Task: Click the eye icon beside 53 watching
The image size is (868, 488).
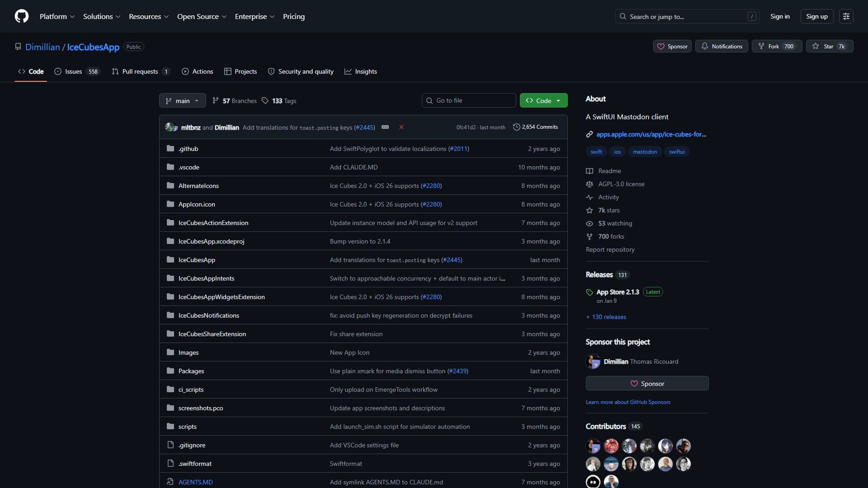Action: [x=590, y=223]
